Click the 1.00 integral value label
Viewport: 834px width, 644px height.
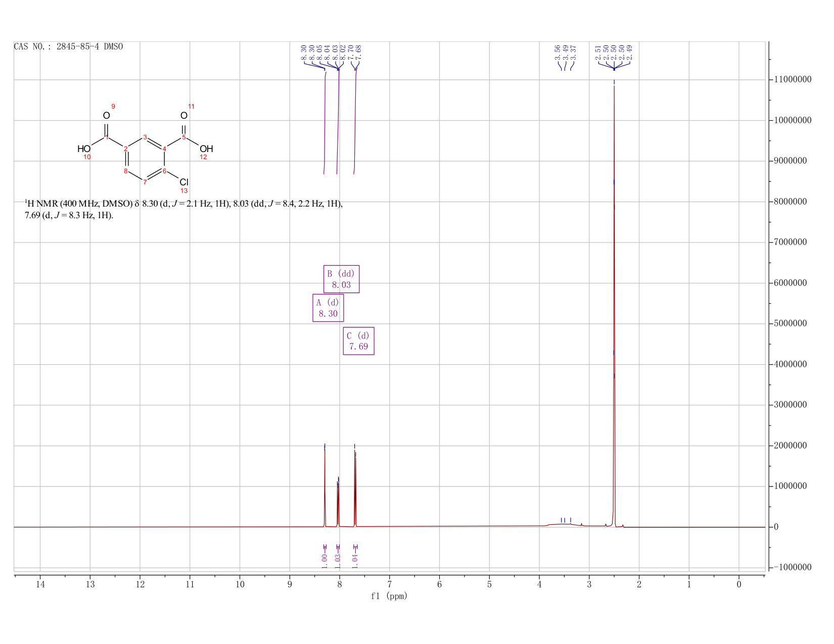coord(325,561)
